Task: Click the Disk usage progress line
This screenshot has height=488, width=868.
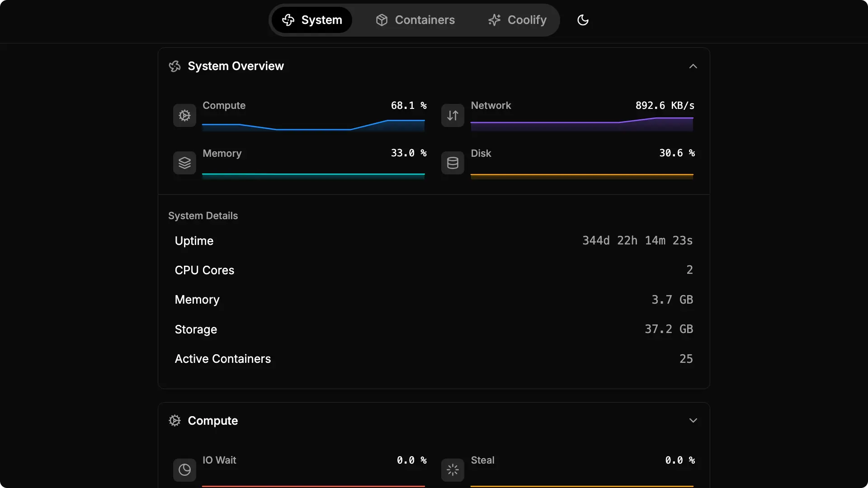Action: [582, 175]
